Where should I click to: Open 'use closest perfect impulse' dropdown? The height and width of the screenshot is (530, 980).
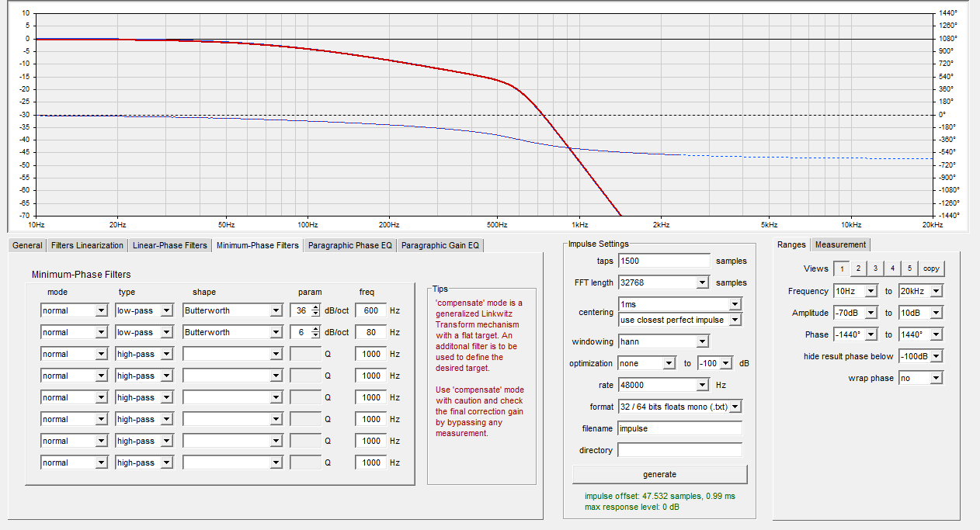680,319
